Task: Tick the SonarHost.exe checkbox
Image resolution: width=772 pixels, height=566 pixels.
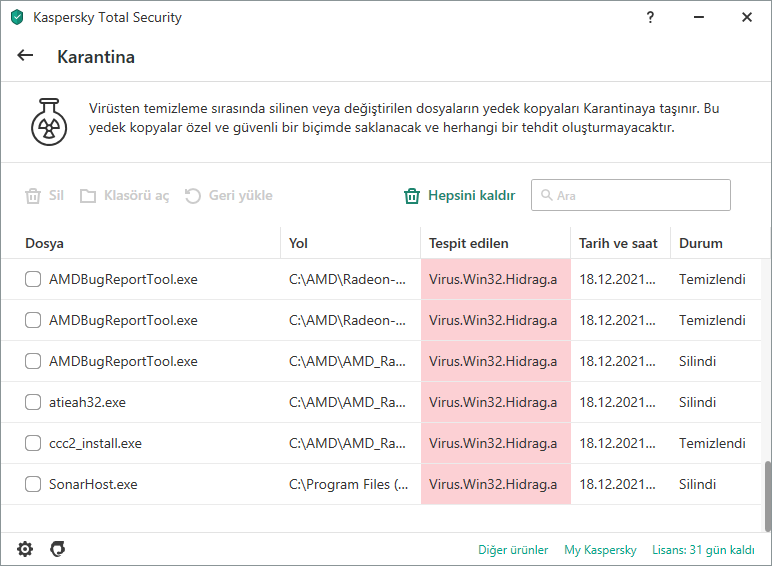Action: (33, 484)
